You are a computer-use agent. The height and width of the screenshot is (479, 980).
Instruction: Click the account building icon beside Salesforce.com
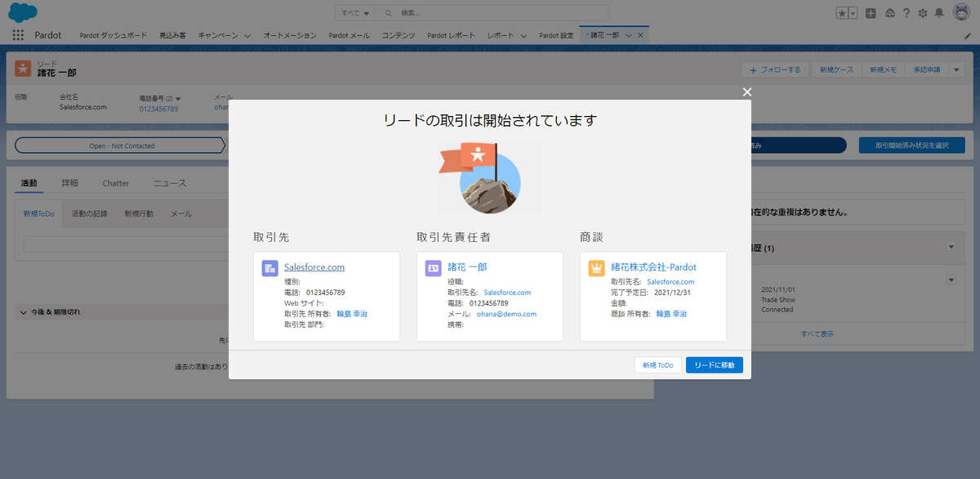coord(269,267)
